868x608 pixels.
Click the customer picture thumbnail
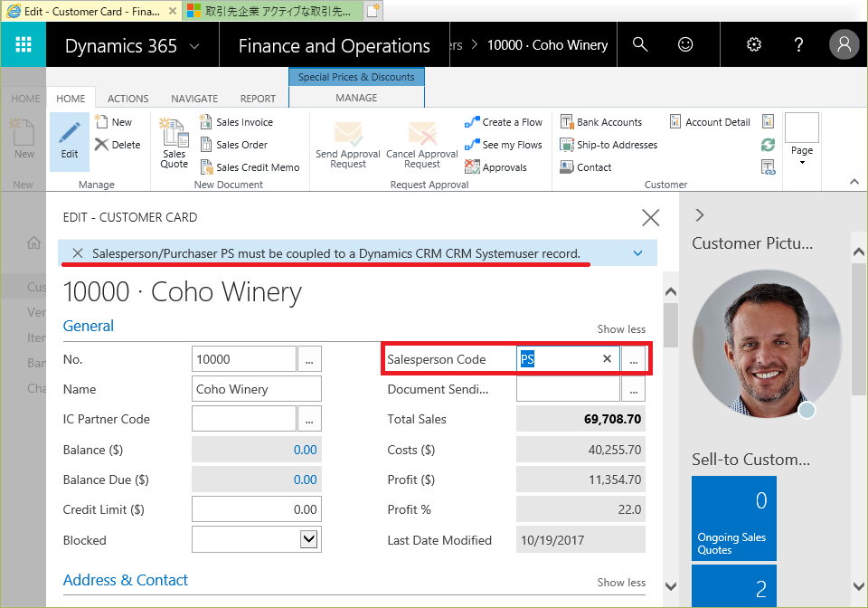768,345
